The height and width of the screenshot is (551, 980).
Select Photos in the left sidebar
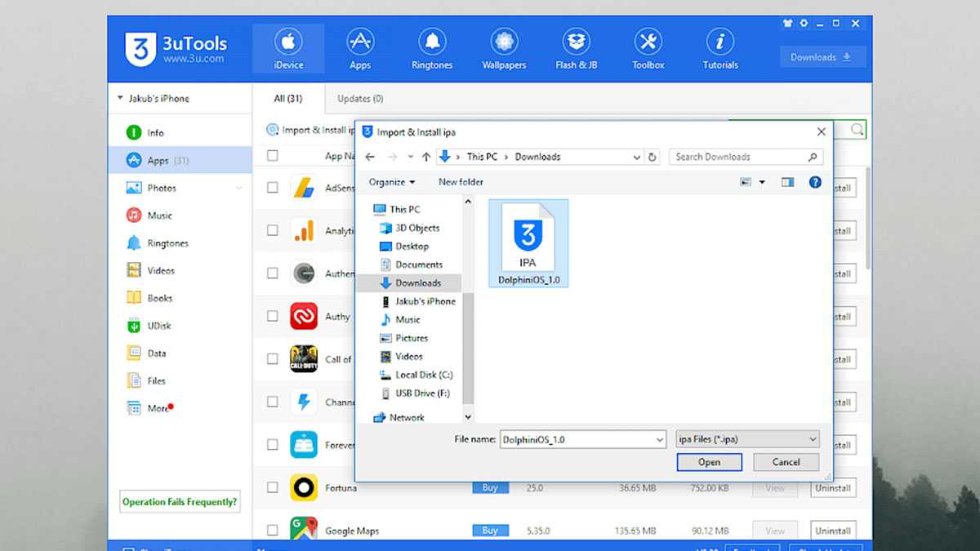161,188
